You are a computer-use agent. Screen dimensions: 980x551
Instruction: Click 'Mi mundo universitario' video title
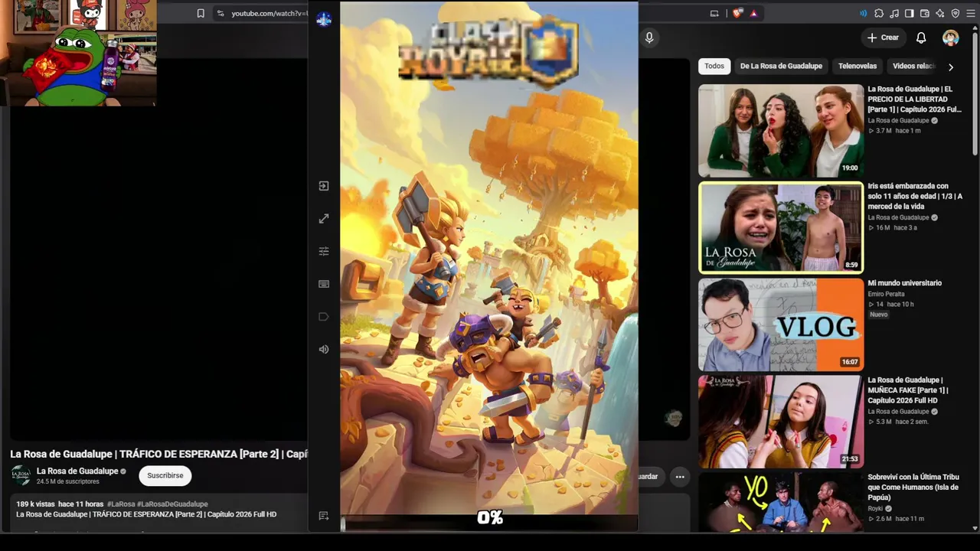pos(904,283)
